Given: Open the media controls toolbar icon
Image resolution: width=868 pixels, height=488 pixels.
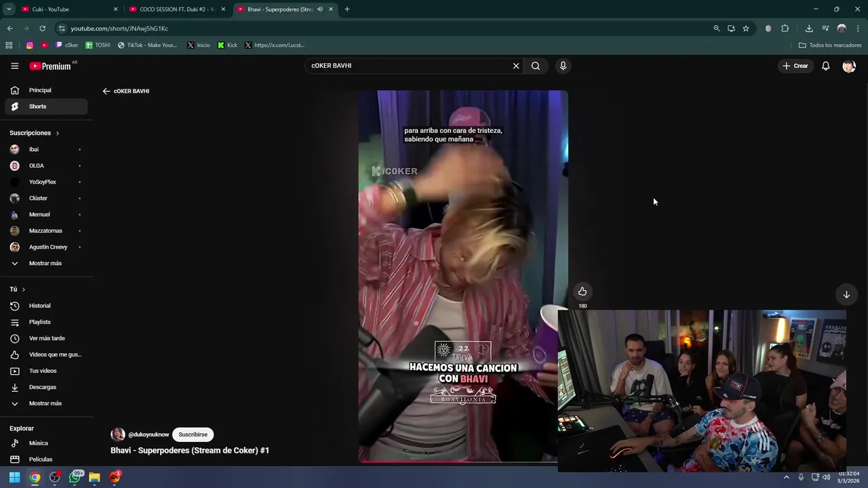Looking at the screenshot, I should tap(825, 28).
